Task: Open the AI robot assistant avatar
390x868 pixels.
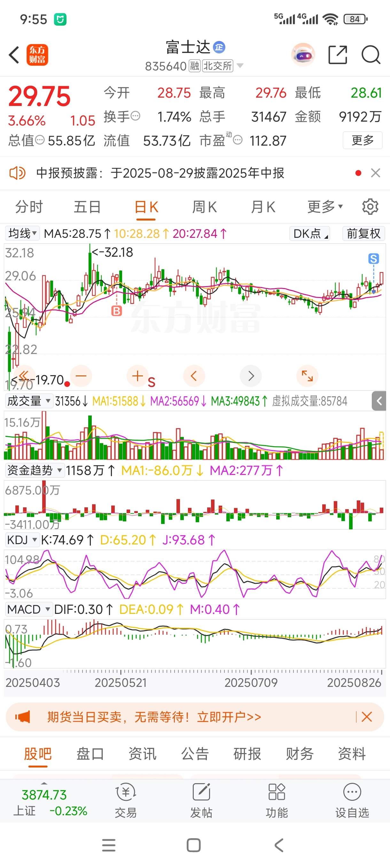Action: pos(303,55)
